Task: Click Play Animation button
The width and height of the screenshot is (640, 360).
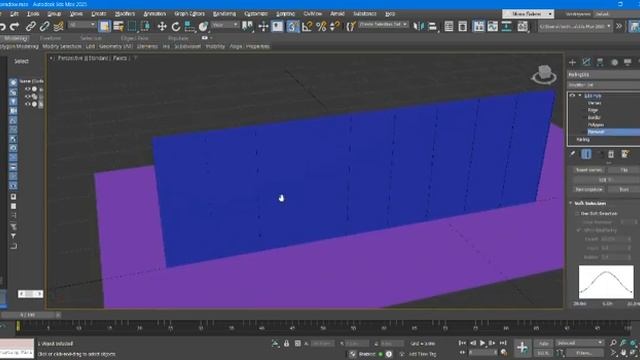Action: (x=482, y=343)
